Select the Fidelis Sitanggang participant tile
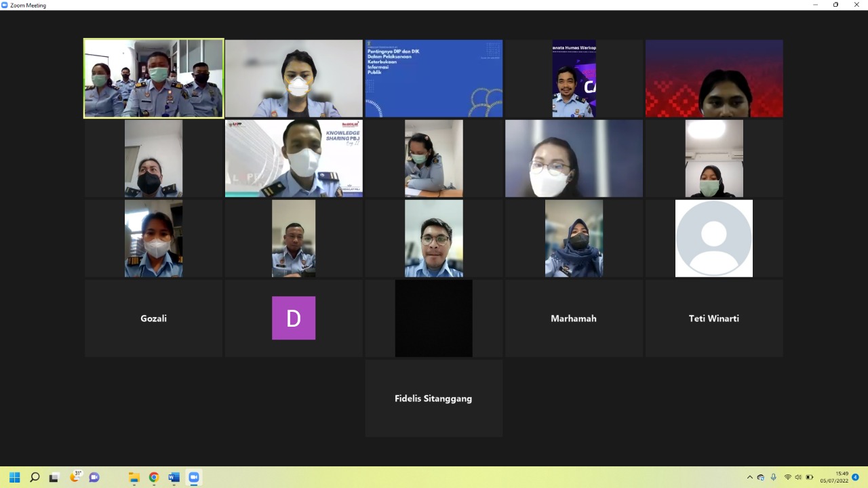Screen dimensions: 868x488 pyautogui.click(x=434, y=399)
